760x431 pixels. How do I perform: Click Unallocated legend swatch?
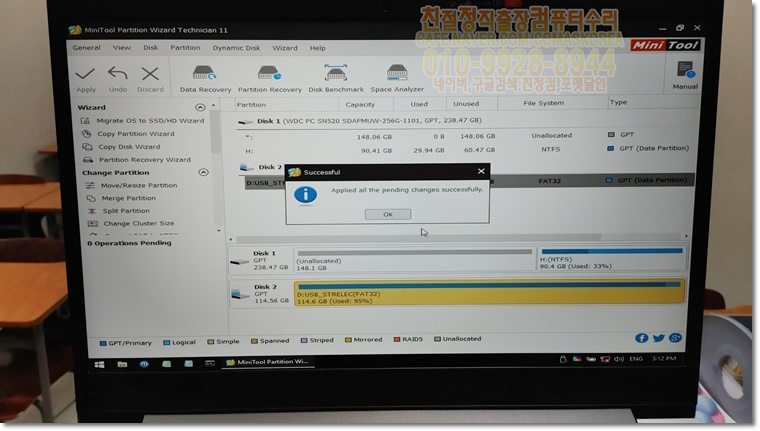437,339
